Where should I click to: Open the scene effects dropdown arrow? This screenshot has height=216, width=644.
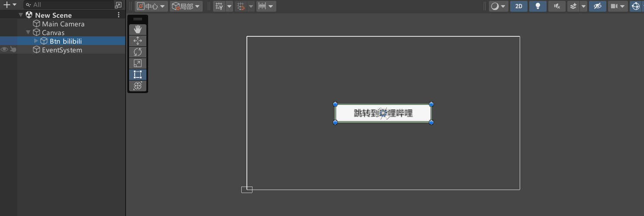click(584, 6)
